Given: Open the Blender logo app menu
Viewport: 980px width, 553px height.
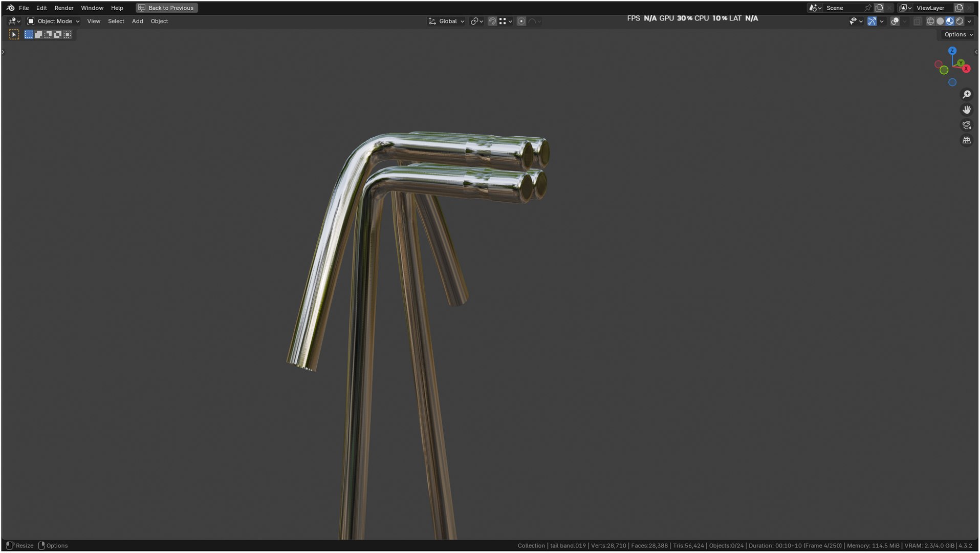Looking at the screenshot, I should (x=10, y=8).
